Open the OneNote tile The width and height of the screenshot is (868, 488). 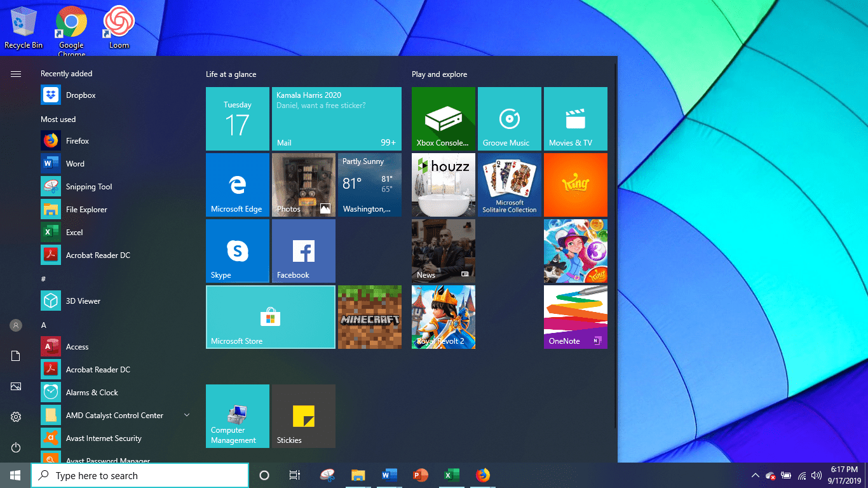click(576, 317)
